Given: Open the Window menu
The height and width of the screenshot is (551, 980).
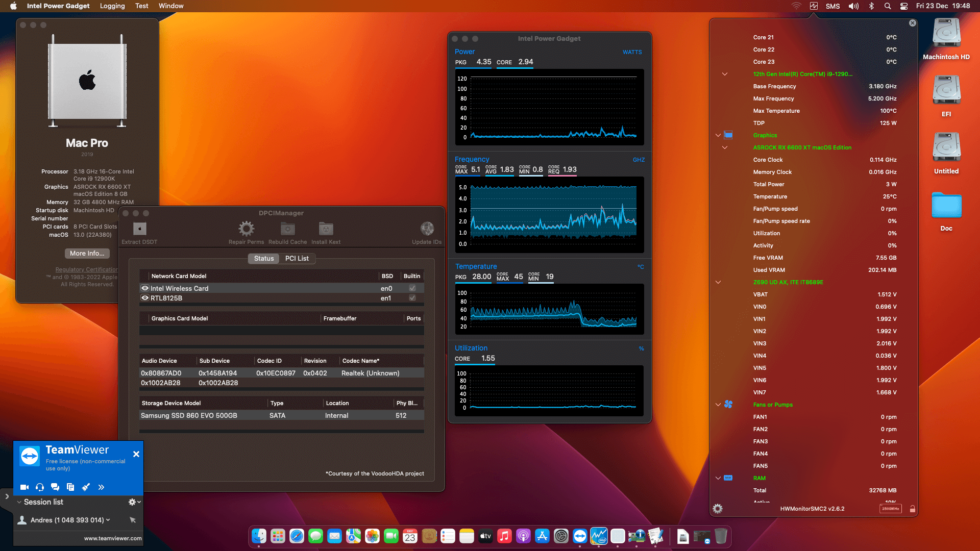Looking at the screenshot, I should 171,6.
